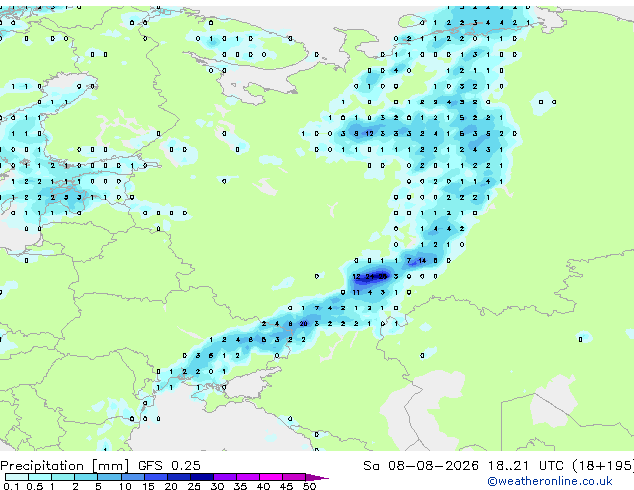The width and height of the screenshot is (634, 490).
Task: Click the above-50 mm arrow tip of the legend
Action: [x=317, y=477]
